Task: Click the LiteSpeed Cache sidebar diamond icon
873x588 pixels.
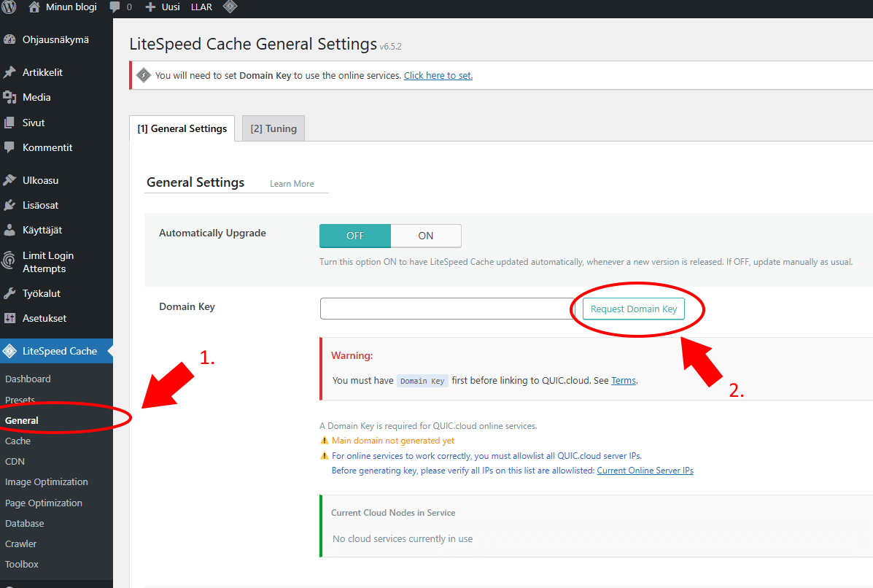Action: (x=9, y=351)
